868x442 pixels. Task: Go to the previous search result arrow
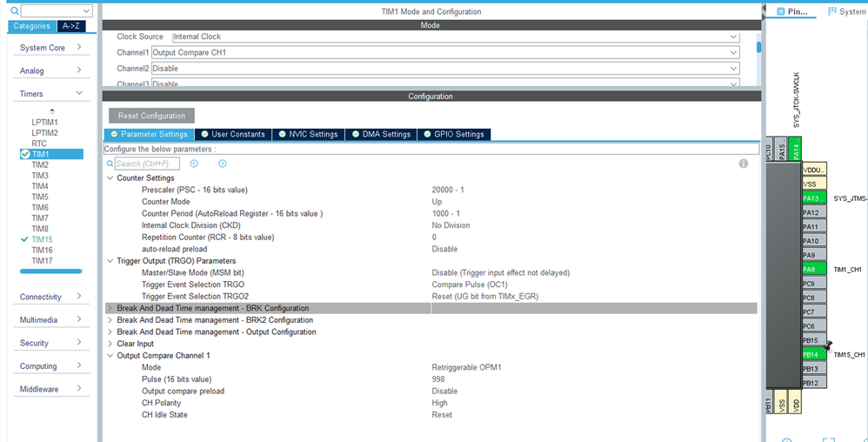point(194,164)
